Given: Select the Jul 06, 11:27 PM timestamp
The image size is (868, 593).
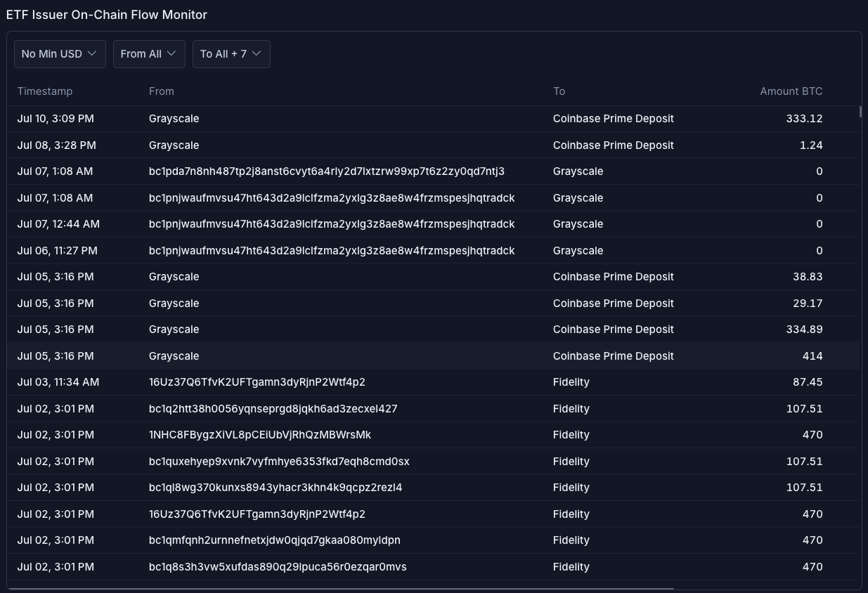Looking at the screenshot, I should coord(58,251).
